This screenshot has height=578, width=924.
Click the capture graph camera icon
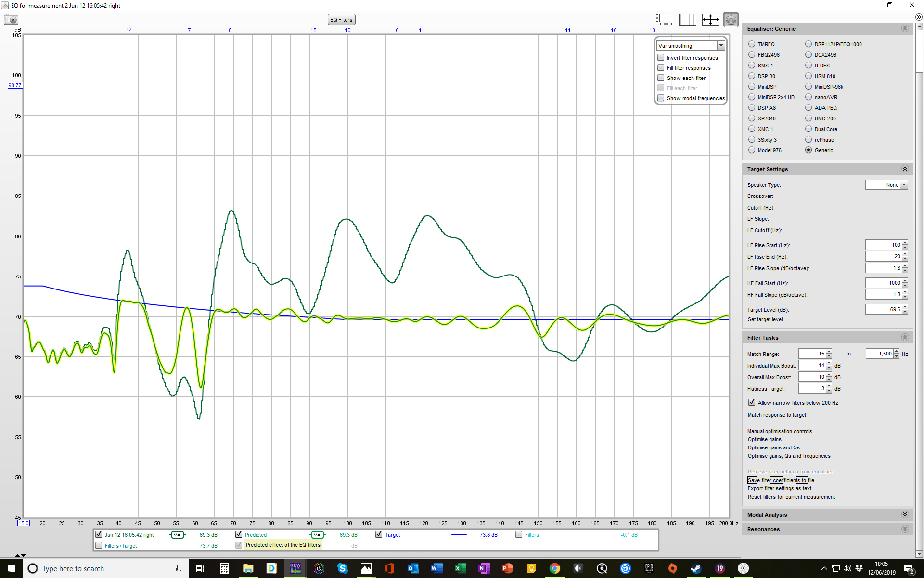[x=11, y=20]
